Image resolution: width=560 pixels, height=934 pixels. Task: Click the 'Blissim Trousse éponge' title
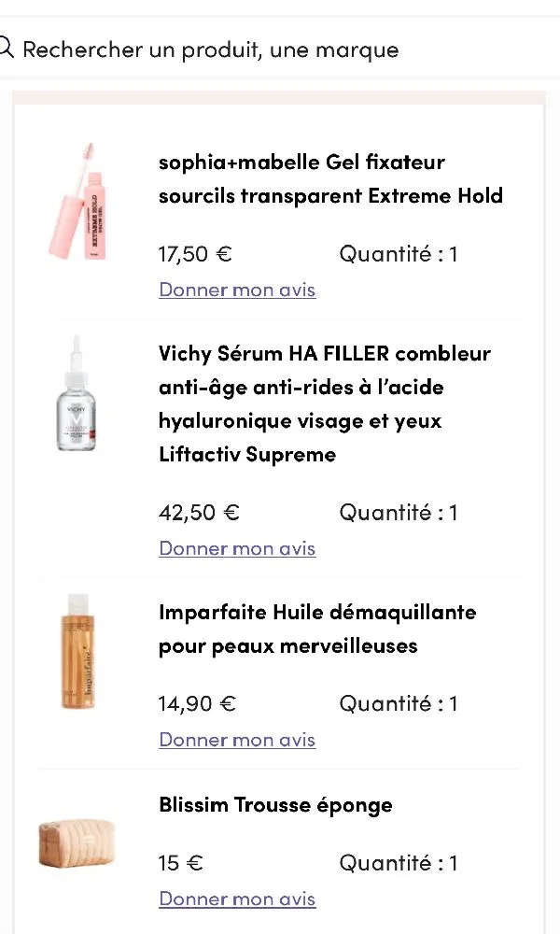pyautogui.click(x=275, y=804)
